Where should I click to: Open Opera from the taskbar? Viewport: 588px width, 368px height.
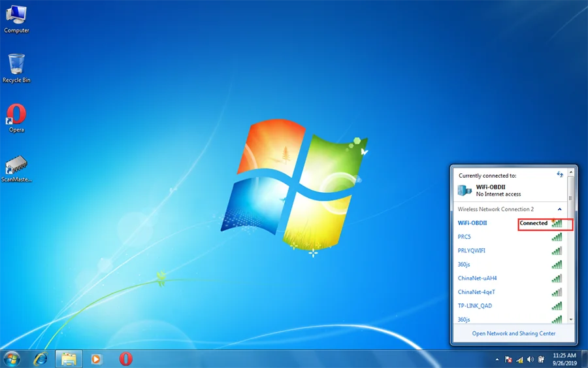coord(125,359)
